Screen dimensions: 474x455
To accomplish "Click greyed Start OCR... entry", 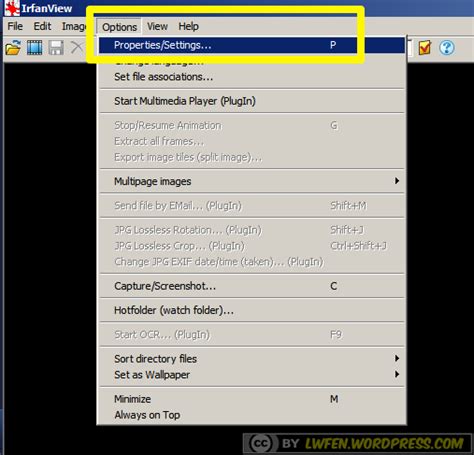I will (x=252, y=334).
